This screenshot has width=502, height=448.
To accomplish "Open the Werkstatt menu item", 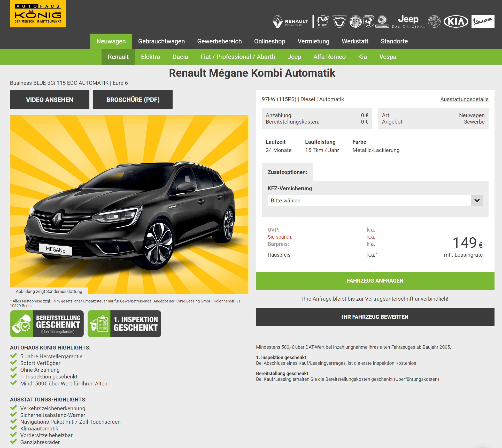I will coord(355,41).
